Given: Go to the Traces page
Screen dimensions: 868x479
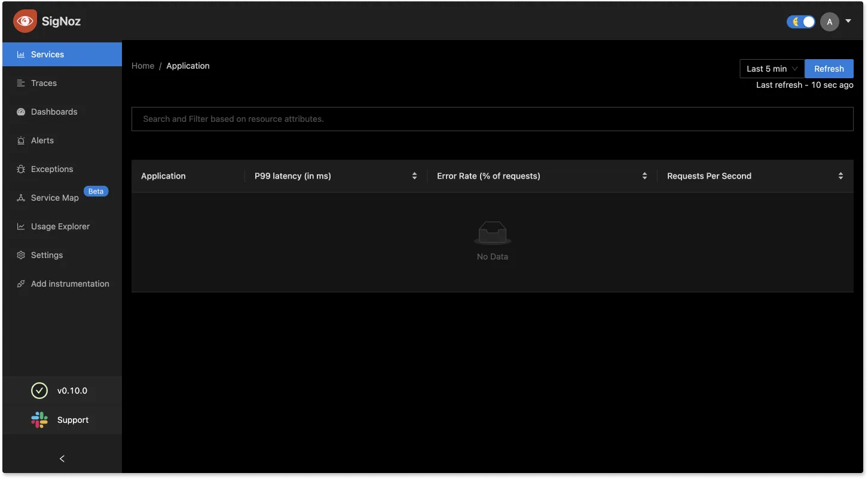Looking at the screenshot, I should (62, 83).
